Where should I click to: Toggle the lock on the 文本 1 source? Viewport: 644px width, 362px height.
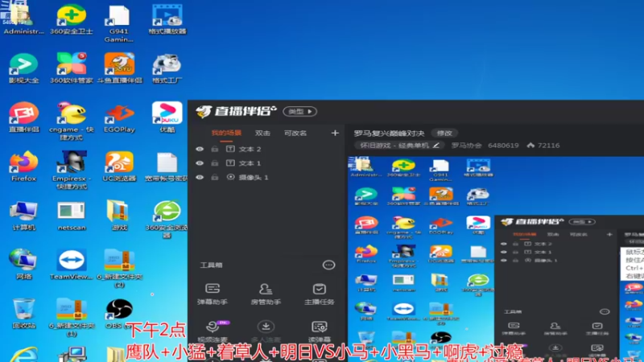tap(215, 163)
